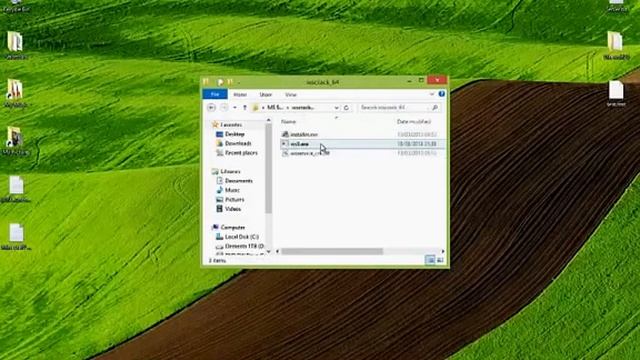Click the horizontal scrollbar in file list
Viewport: 640px width, 360px height.
coord(332,251)
